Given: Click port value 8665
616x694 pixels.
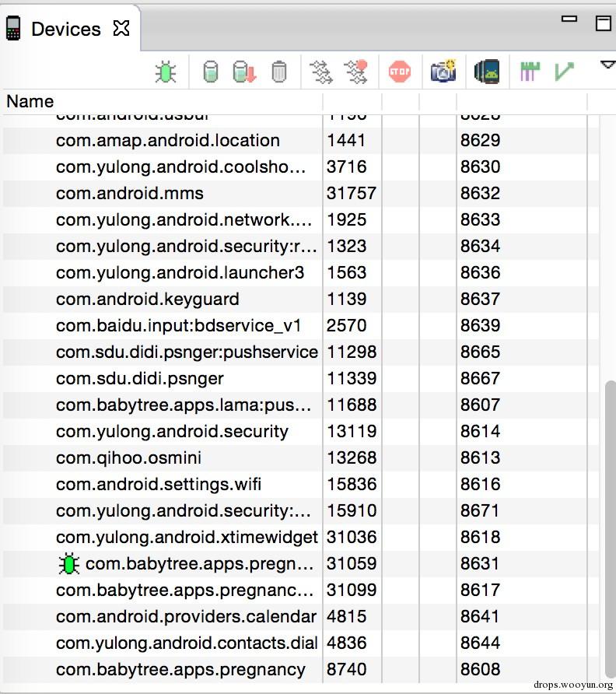Looking at the screenshot, I should 480,352.
